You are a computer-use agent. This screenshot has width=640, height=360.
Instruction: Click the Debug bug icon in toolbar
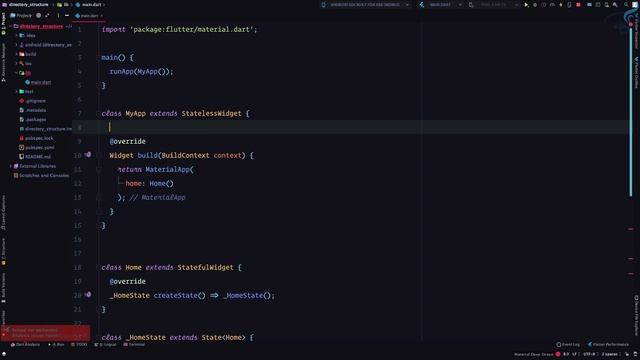(x=535, y=5)
